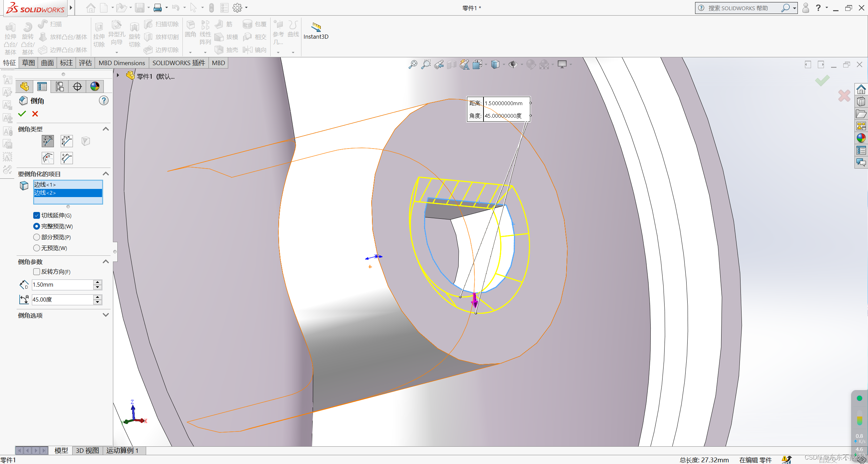Image resolution: width=868 pixels, height=464 pixels.
Task: Open the SOLIDWORKS Resources home icon
Action: pos(861,90)
